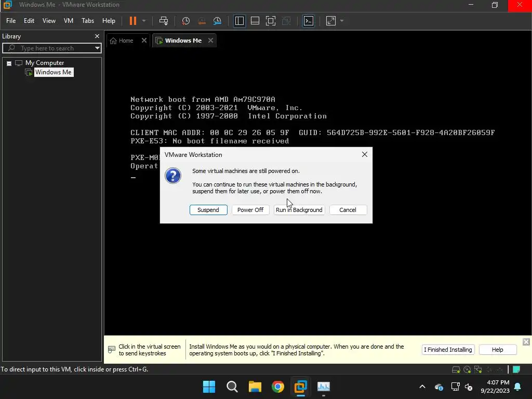Click the CD/DVD drive status icon
The width and height of the screenshot is (532, 399).
point(467,369)
